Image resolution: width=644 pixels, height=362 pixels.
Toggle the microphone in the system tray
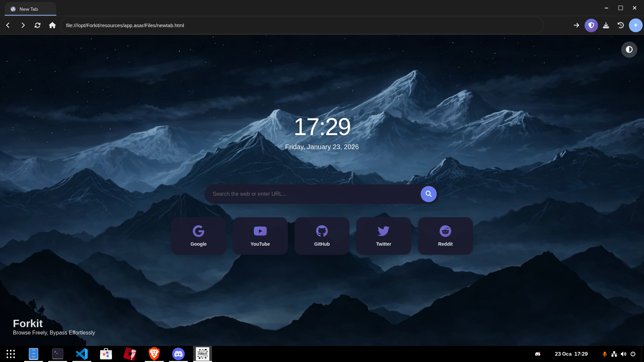(605, 354)
